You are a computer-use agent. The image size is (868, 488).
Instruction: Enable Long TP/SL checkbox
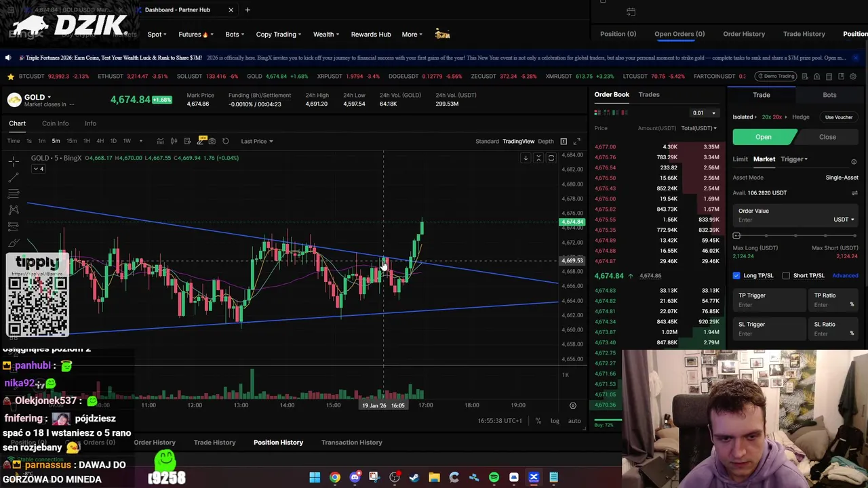click(736, 276)
